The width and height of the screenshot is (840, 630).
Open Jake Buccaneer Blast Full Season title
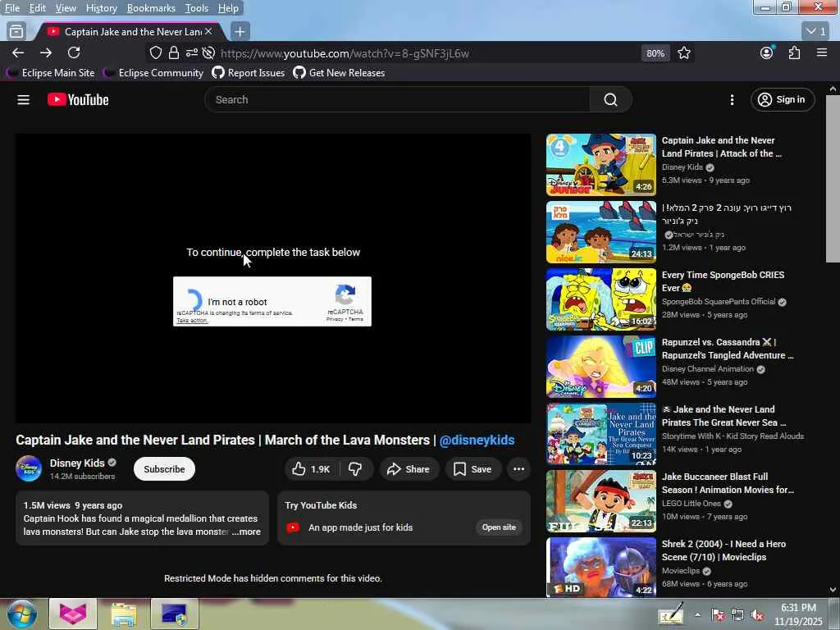728,483
